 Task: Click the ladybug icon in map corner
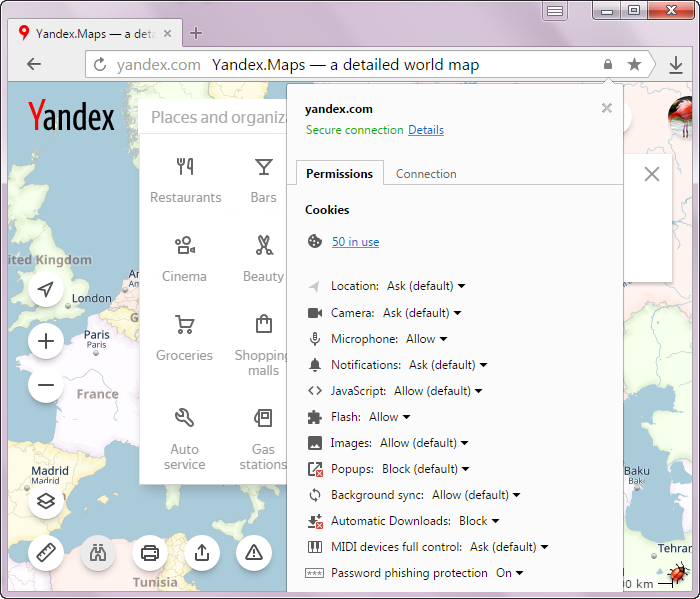(x=679, y=573)
